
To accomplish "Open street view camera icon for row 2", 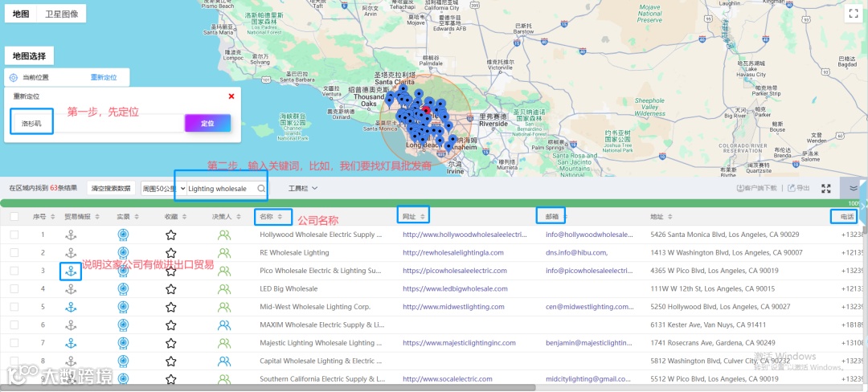I will 124,253.
